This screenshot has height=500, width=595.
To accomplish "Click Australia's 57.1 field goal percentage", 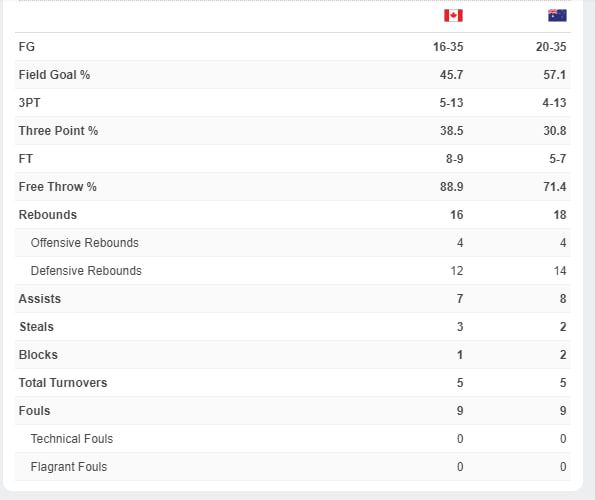I will (x=554, y=75).
